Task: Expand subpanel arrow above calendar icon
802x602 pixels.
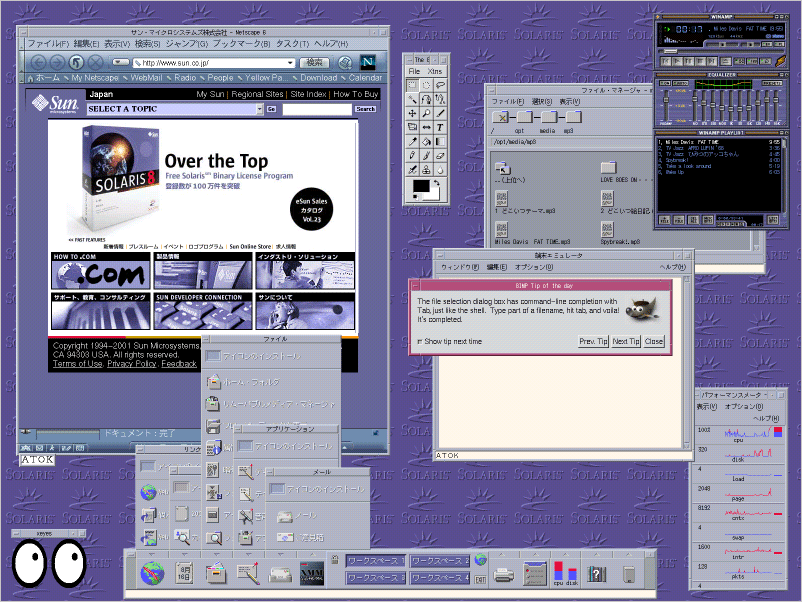Action: click(x=185, y=554)
